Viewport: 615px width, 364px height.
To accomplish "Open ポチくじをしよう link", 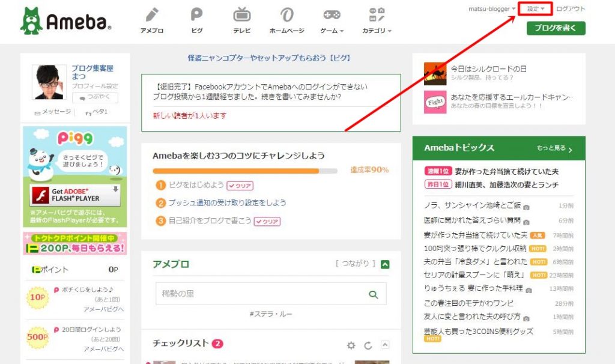I will (x=88, y=290).
